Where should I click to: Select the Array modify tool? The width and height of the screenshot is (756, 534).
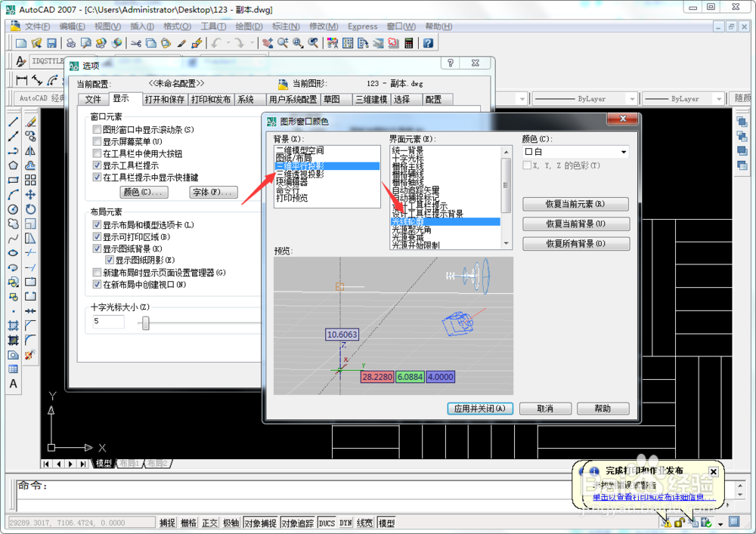30,180
